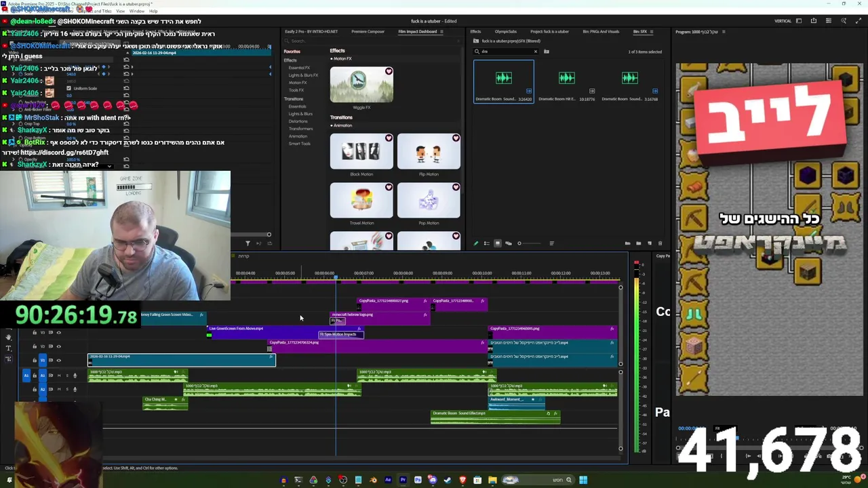Toggle favorite heart on Flip Motion
Screen dimensions: 868x488
456,138
